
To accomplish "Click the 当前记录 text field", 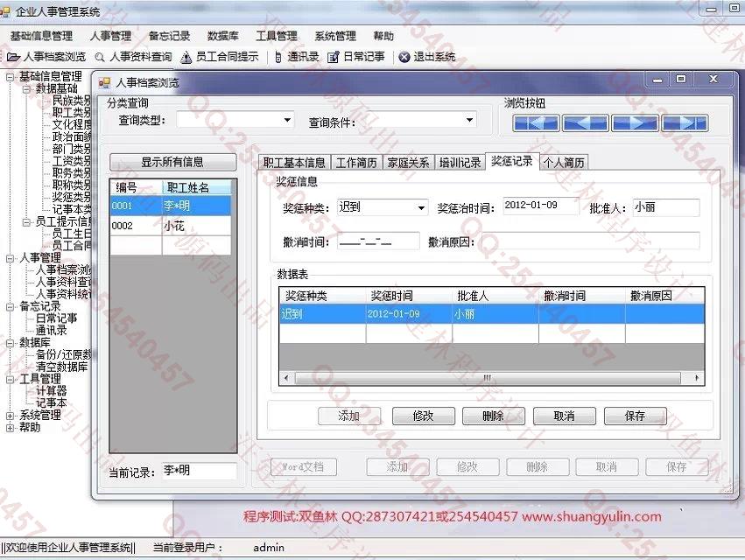I will coord(199,471).
